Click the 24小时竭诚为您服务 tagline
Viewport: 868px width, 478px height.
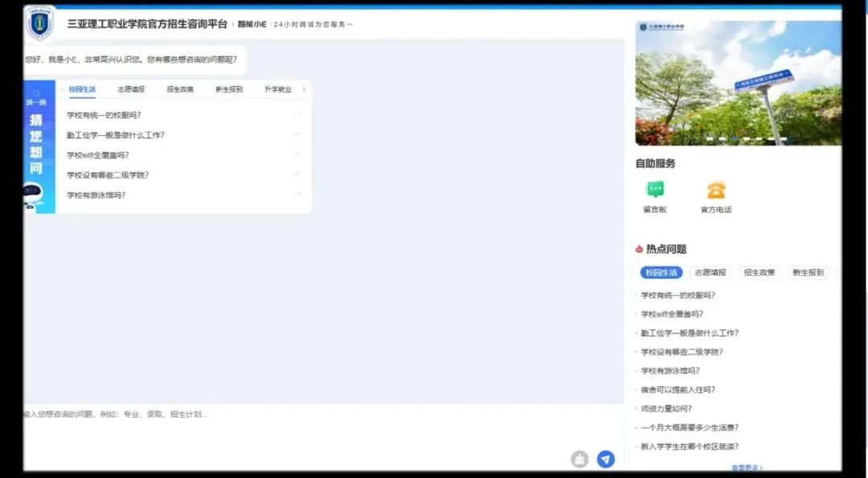(x=313, y=24)
